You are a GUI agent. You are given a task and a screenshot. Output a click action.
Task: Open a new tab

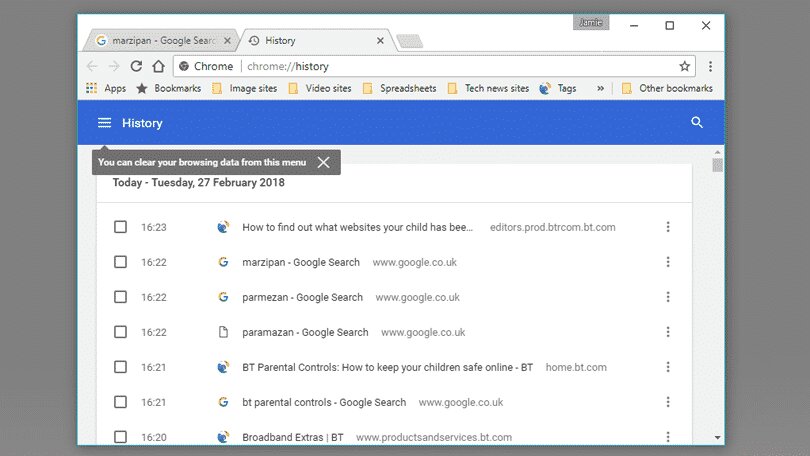[410, 41]
